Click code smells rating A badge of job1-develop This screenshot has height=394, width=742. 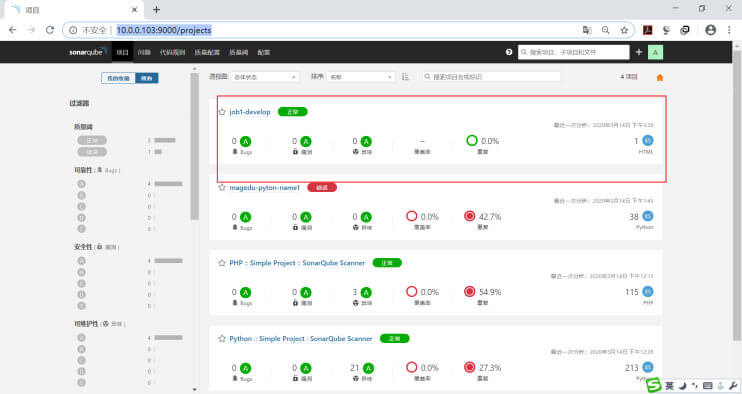click(x=366, y=141)
